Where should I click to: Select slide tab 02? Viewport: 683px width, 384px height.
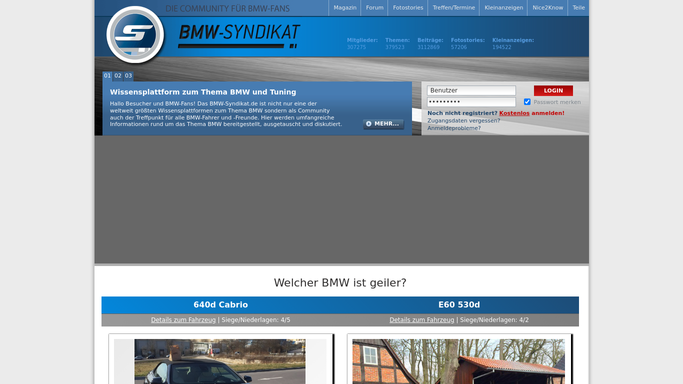tap(118, 76)
